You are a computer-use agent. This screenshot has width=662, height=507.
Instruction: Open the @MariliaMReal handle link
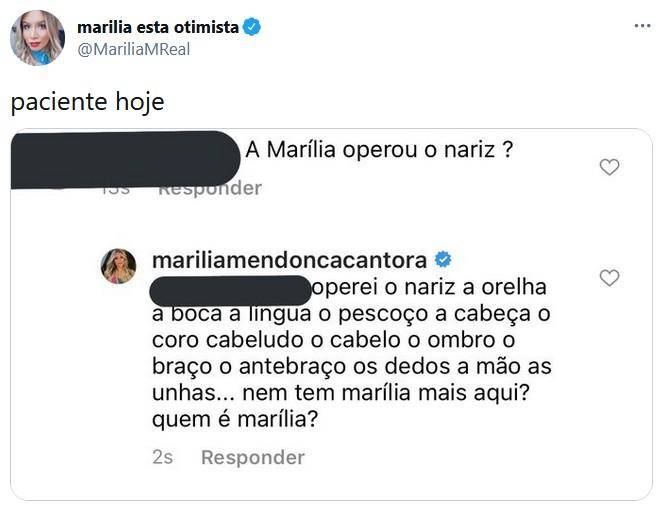click(x=133, y=49)
